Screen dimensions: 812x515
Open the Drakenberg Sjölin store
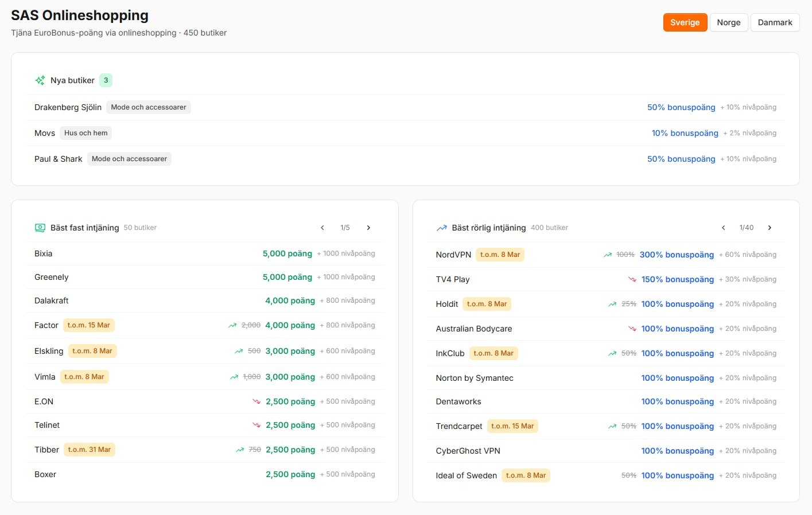click(x=68, y=107)
